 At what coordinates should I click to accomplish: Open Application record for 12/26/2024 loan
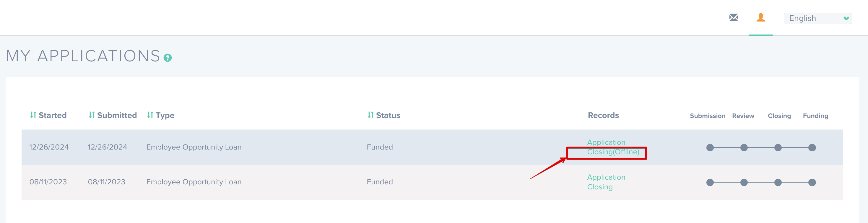pyautogui.click(x=606, y=142)
